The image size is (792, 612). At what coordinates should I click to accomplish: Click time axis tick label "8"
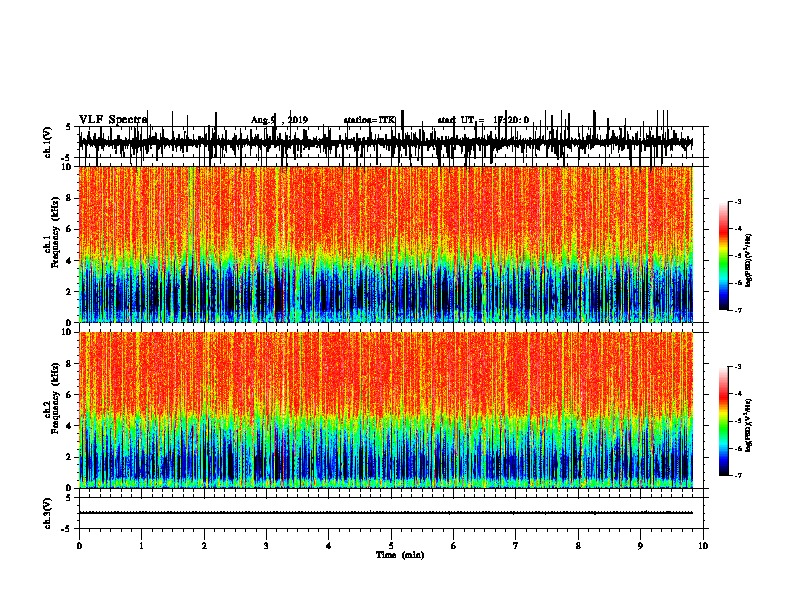pos(578,546)
